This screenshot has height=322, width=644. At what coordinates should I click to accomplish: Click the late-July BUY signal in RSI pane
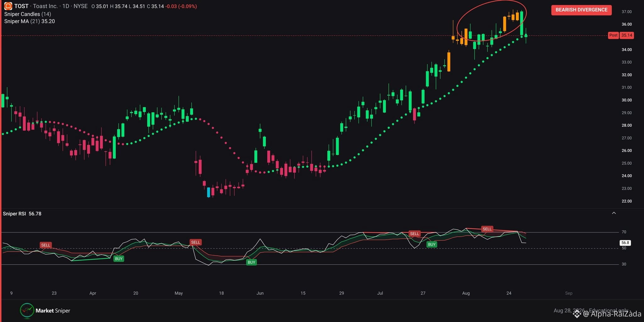point(432,244)
